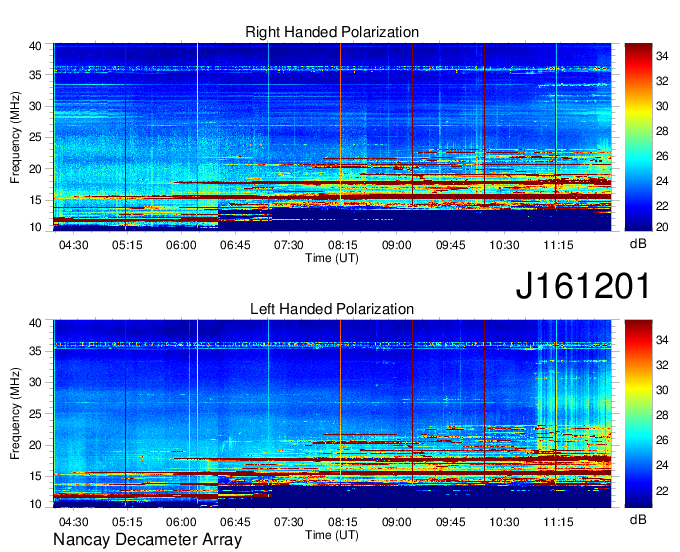Click the 15 MHz tick on Right Handed plot
The width and height of the screenshot is (680, 552).
35,200
